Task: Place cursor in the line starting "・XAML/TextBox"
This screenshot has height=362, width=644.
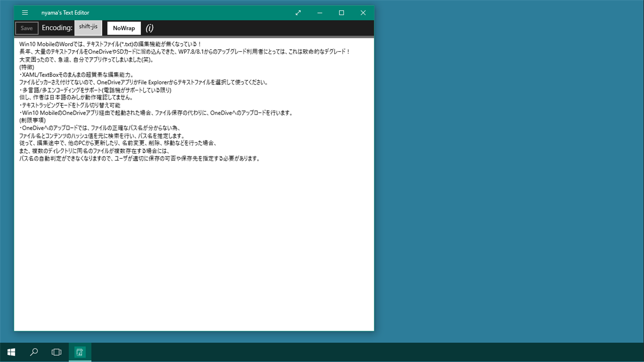Action: point(76,75)
